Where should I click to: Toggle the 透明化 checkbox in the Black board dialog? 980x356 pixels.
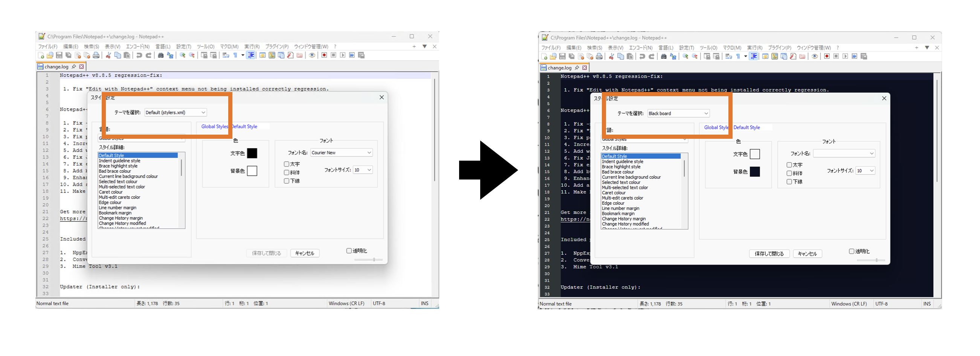point(852,251)
